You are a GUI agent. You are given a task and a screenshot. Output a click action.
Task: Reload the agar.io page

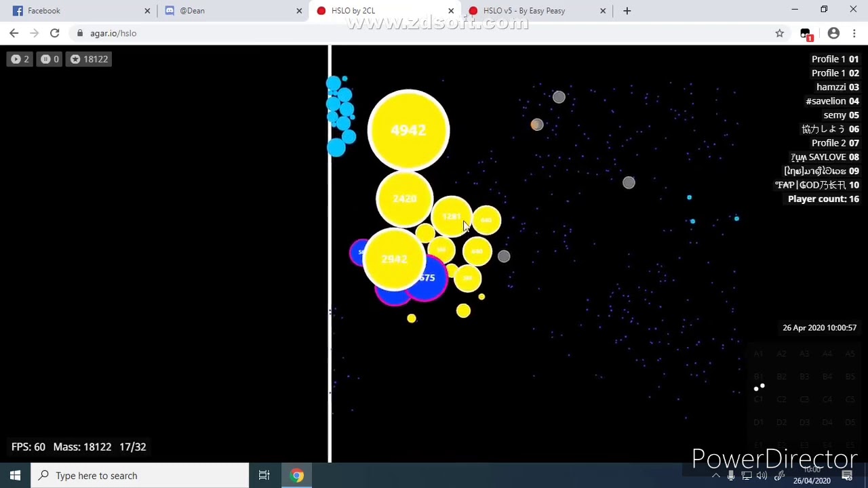coord(55,33)
